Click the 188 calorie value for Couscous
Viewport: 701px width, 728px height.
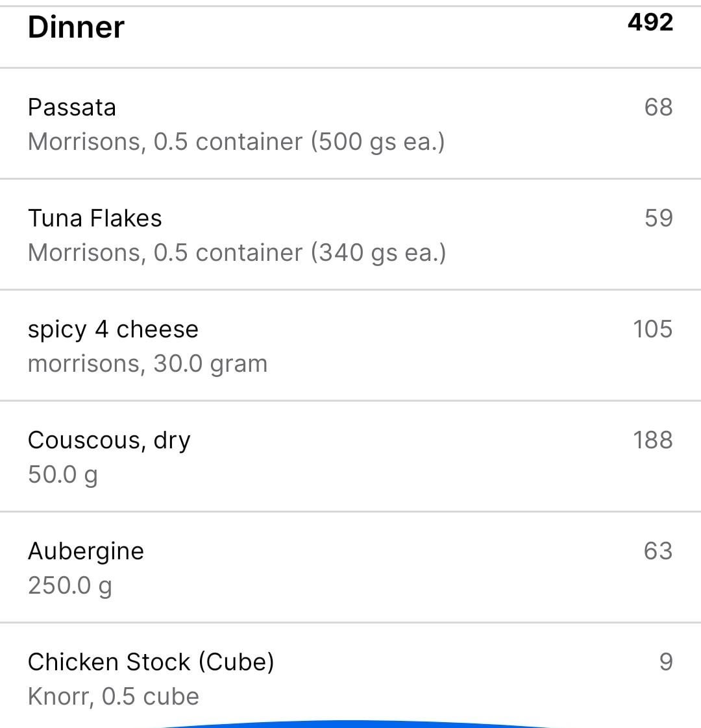pyautogui.click(x=653, y=440)
